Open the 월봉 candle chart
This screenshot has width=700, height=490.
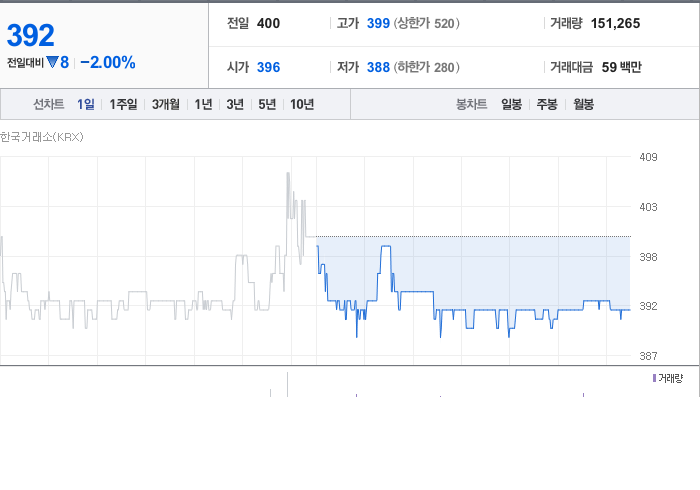tap(583, 104)
